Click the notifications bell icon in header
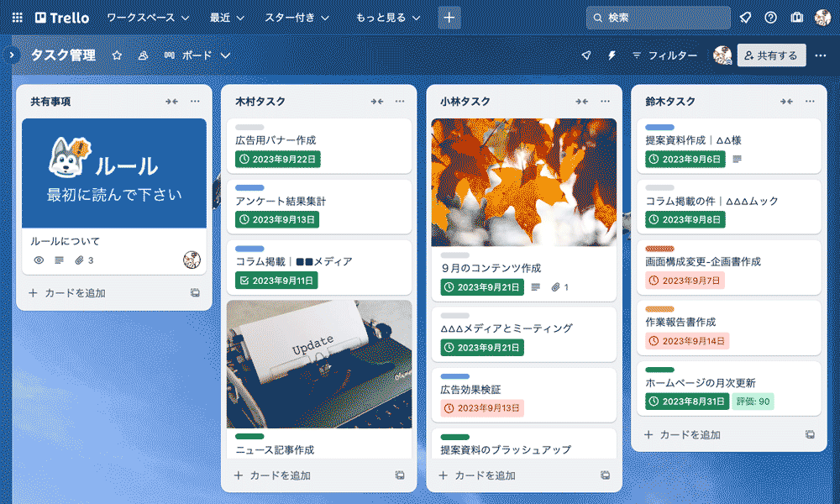The width and height of the screenshot is (840, 504). (745, 18)
